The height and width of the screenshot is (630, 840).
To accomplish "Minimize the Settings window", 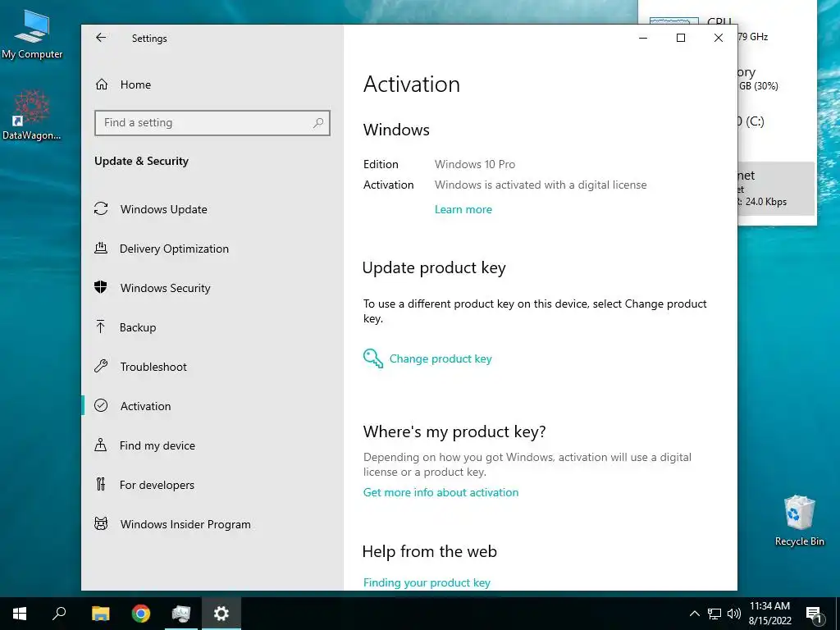I will 643,38.
